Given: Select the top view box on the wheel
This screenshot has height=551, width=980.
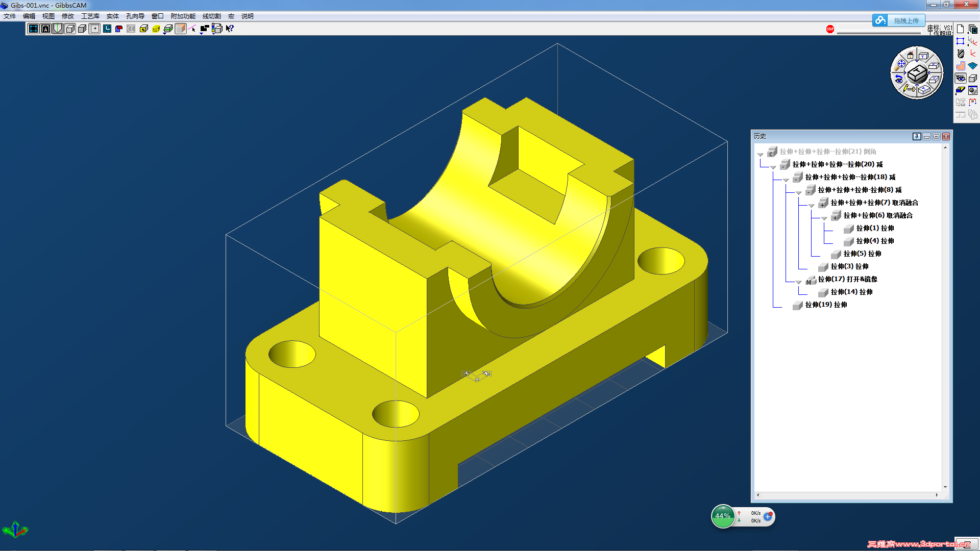Looking at the screenshot, I should point(923,55).
